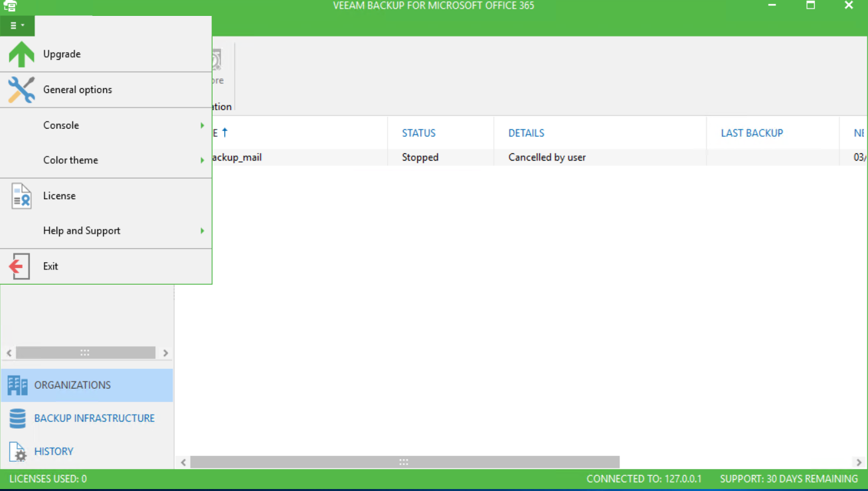This screenshot has height=491, width=868.
Task: Click the History document gear icon
Action: coord(18,451)
